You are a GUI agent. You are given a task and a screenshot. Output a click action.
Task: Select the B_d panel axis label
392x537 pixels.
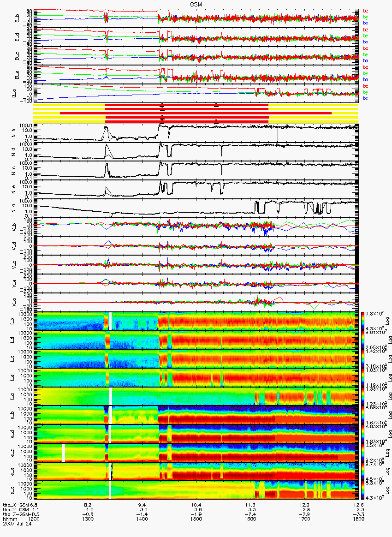tap(17, 37)
